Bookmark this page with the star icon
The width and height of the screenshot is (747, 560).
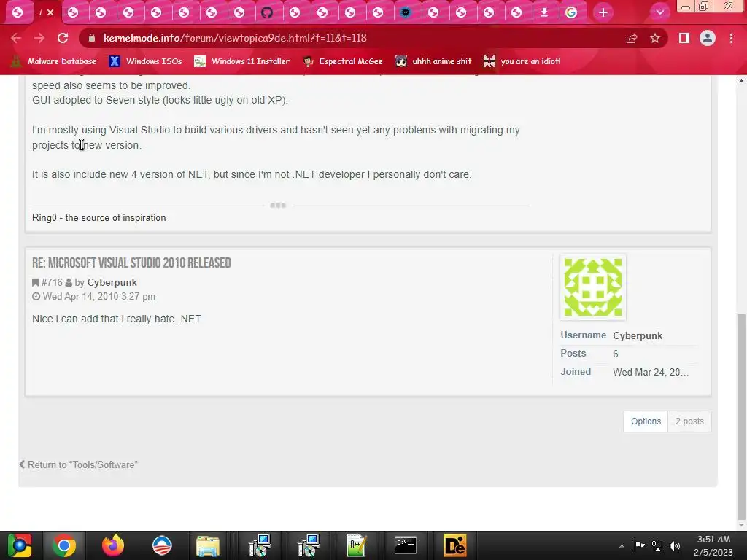(x=655, y=38)
